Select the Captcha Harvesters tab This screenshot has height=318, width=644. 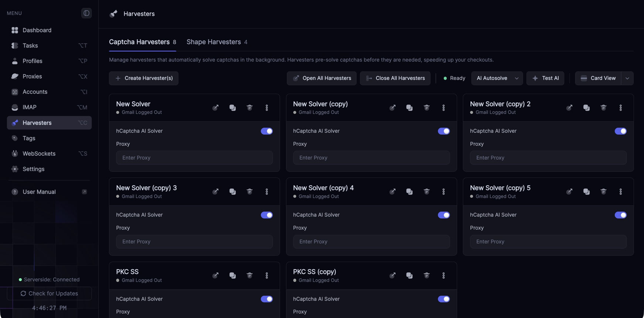142,42
